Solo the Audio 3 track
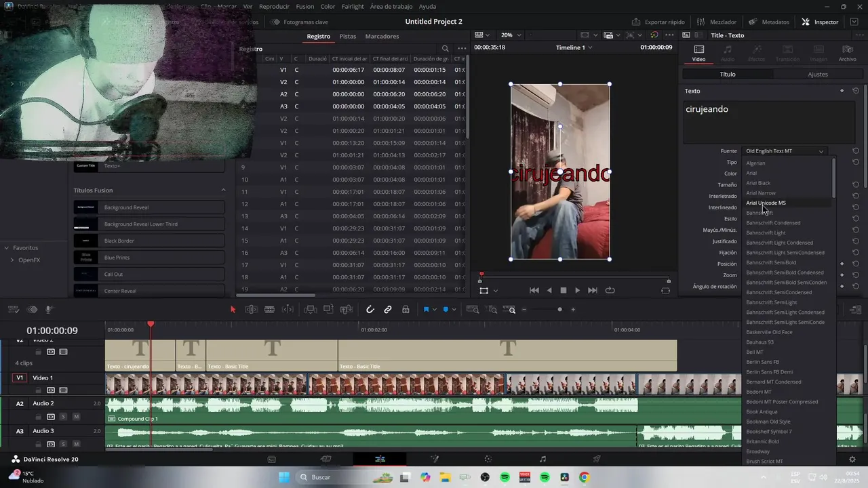The image size is (868, 488). 63,444
